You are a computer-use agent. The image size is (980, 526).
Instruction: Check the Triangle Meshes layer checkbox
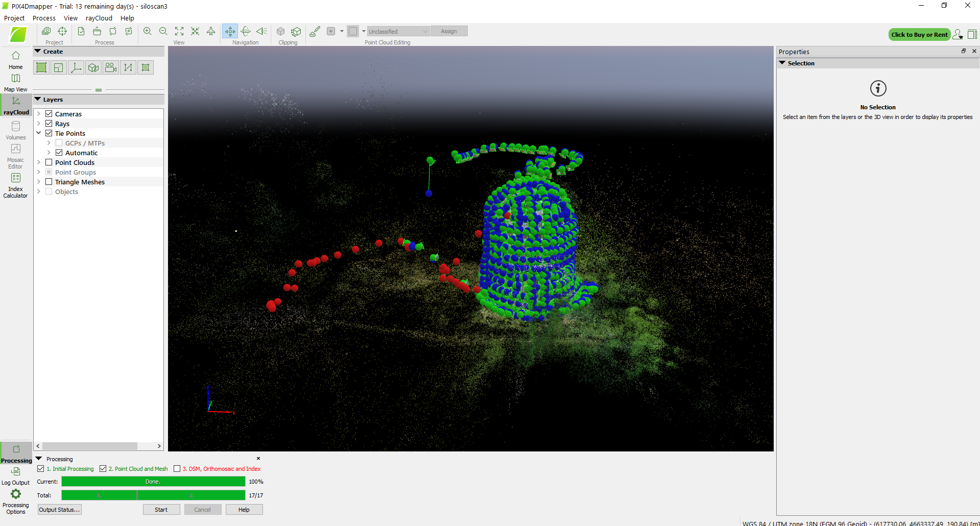tap(49, 182)
